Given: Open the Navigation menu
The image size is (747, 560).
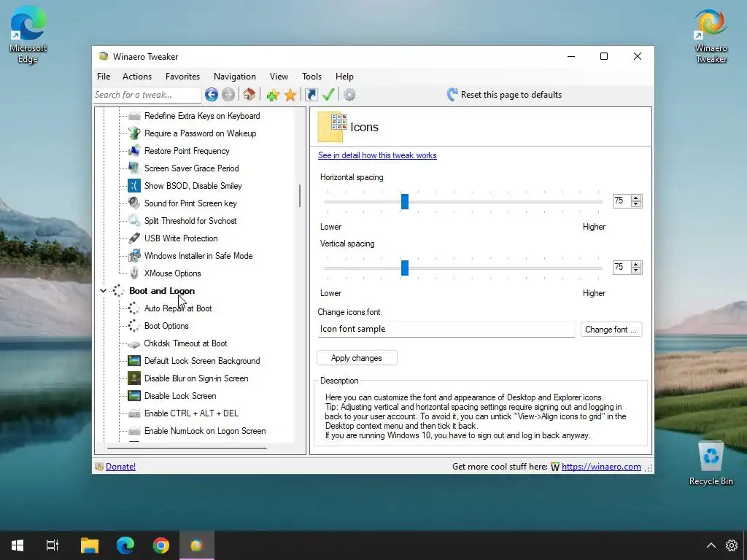Looking at the screenshot, I should (x=235, y=76).
